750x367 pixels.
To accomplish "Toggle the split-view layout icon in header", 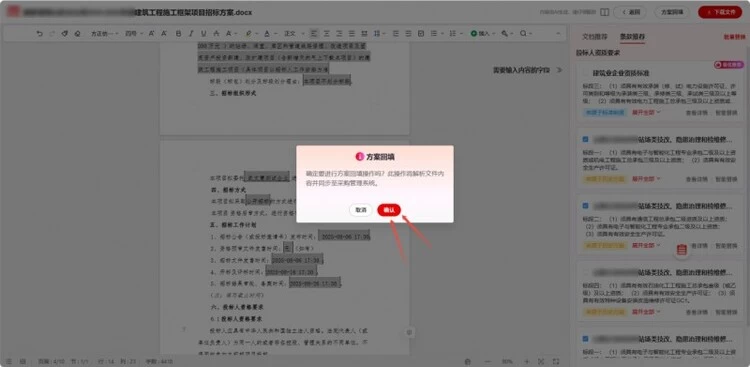I will point(605,12).
